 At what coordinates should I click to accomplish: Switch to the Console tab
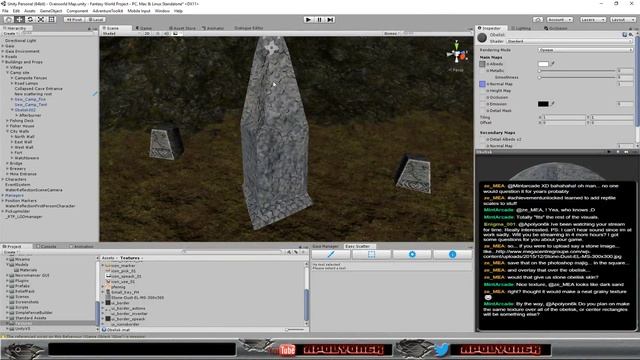tap(47, 247)
